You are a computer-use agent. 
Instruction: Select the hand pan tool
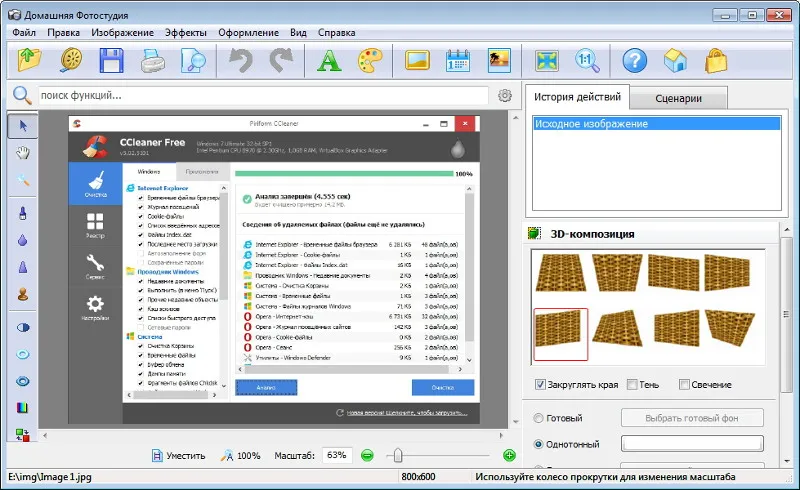coord(22,152)
